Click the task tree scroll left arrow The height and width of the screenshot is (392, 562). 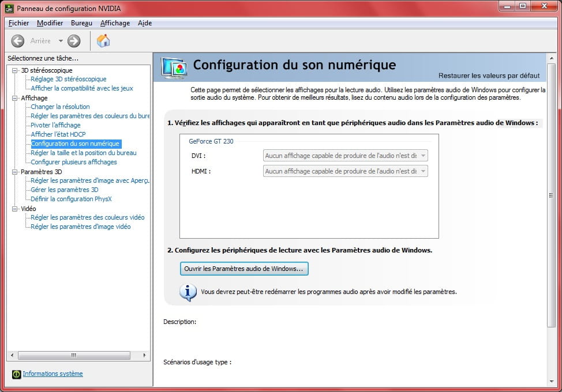[12, 356]
